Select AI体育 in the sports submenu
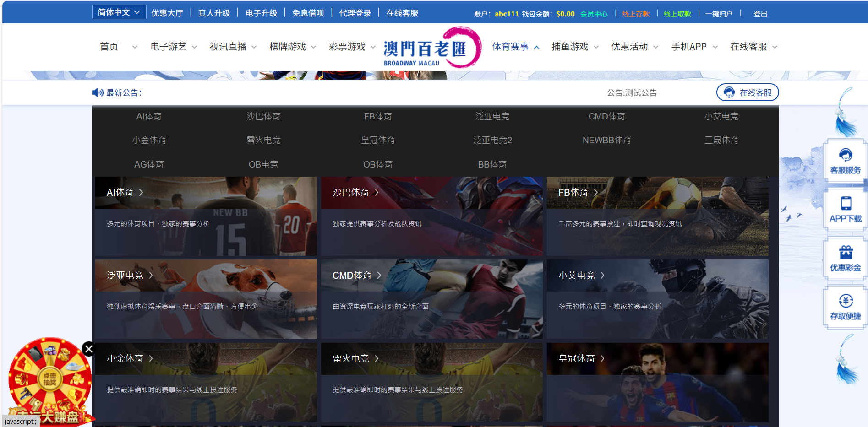This screenshot has height=427, width=868. (149, 116)
